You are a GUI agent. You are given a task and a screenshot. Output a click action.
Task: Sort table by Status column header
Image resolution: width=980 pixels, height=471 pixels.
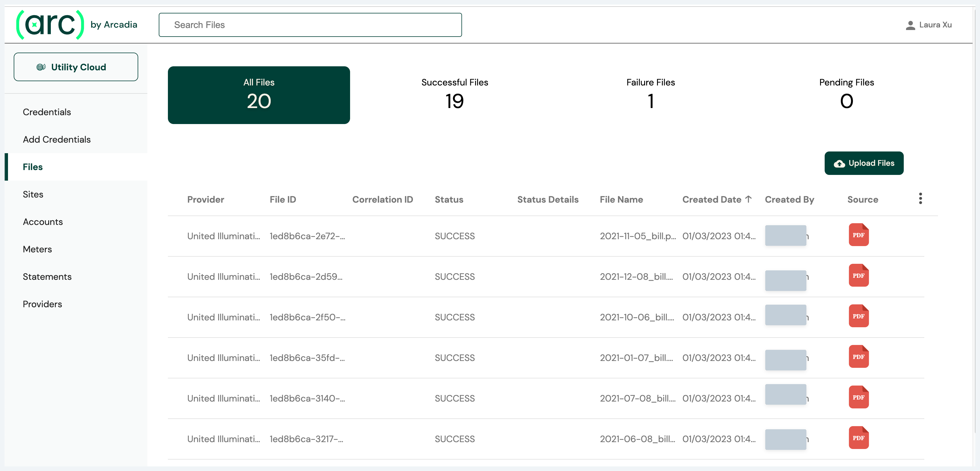[x=449, y=199]
